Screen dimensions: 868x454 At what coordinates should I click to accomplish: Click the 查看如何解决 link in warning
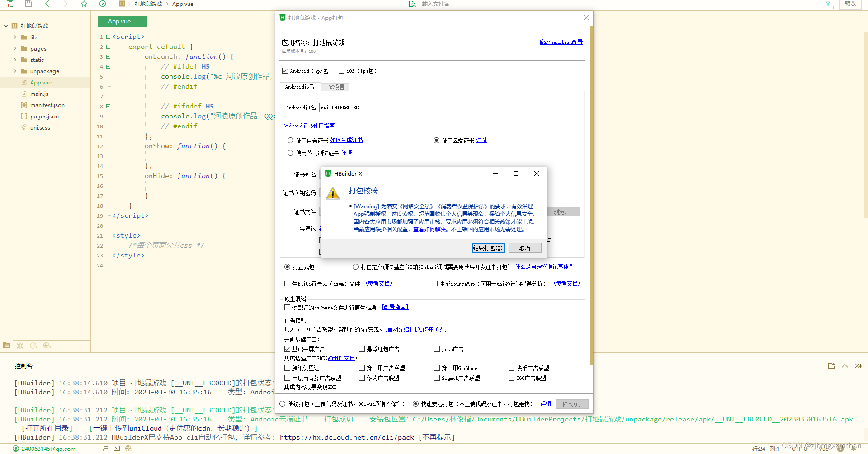click(429, 229)
